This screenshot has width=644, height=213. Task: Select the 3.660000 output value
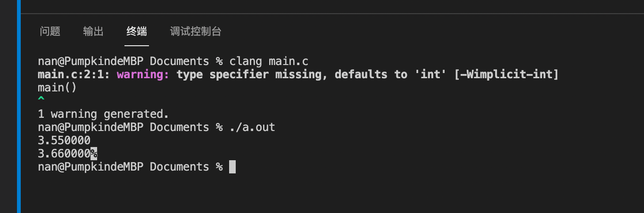[x=64, y=154]
